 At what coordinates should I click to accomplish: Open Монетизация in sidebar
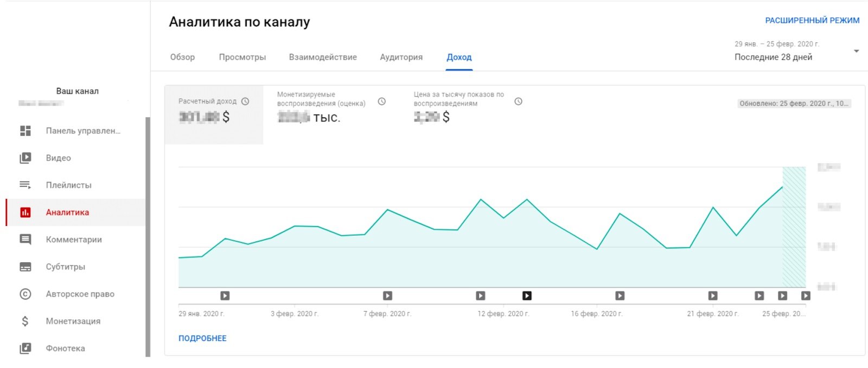(x=76, y=321)
